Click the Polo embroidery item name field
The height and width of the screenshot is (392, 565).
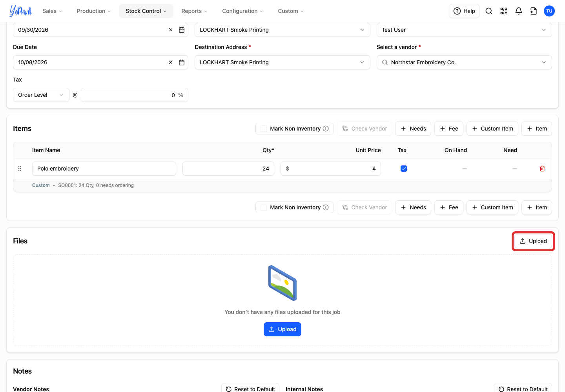tap(104, 169)
